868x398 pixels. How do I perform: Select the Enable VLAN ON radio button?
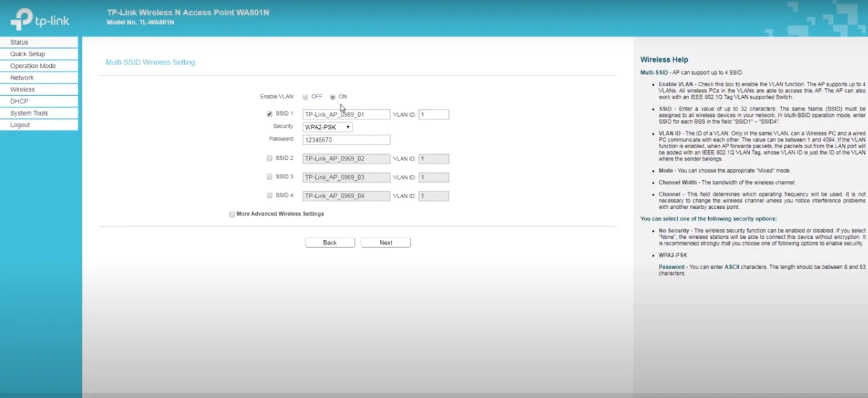point(333,97)
